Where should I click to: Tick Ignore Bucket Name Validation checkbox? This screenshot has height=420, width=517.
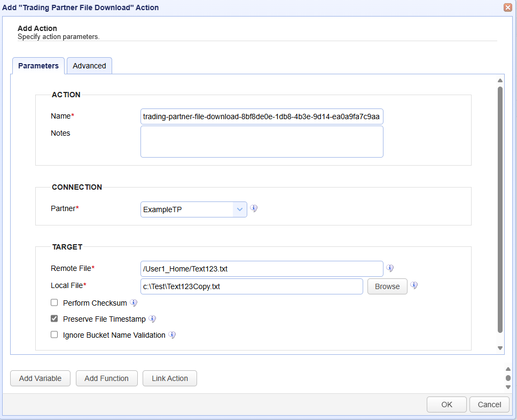[54, 335]
